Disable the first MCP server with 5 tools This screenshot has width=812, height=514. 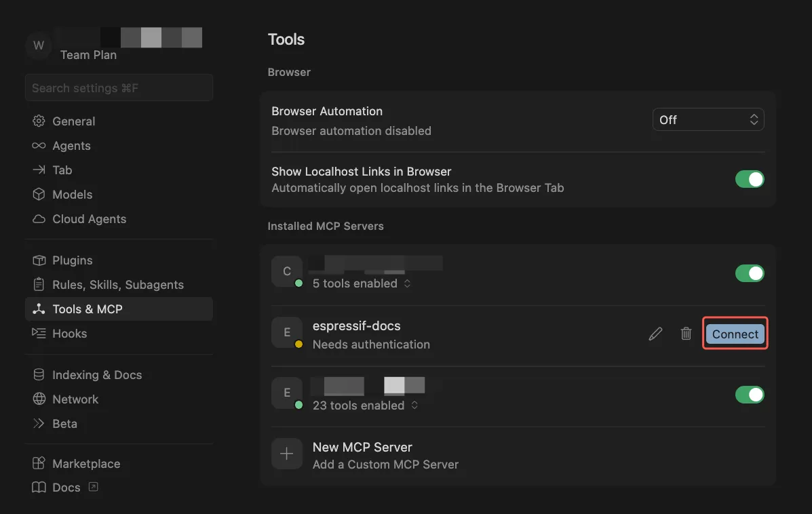pyautogui.click(x=750, y=273)
